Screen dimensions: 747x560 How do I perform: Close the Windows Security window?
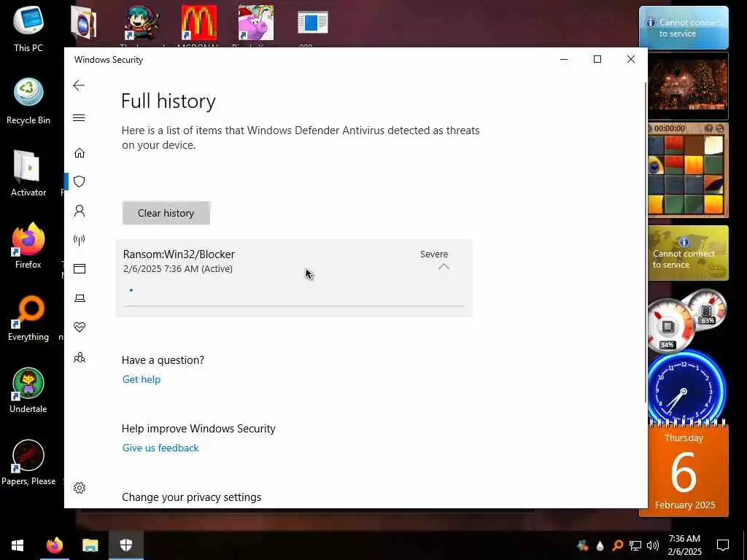pyautogui.click(x=631, y=60)
